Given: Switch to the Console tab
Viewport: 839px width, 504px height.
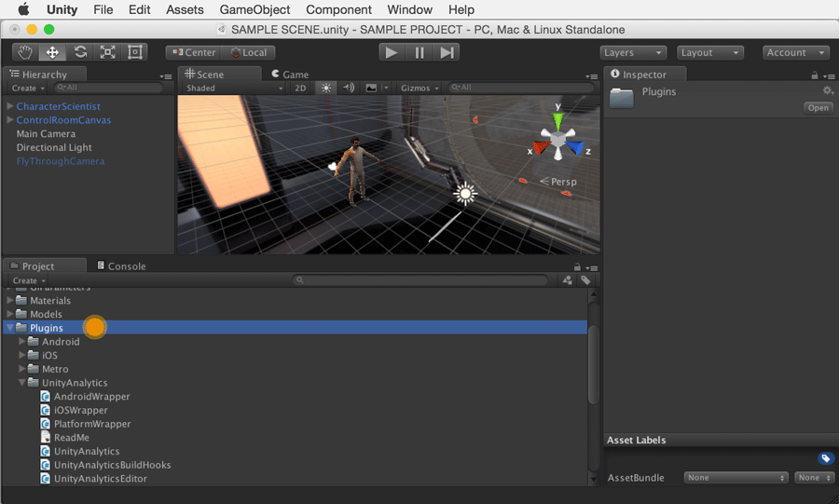Looking at the screenshot, I should (x=122, y=266).
